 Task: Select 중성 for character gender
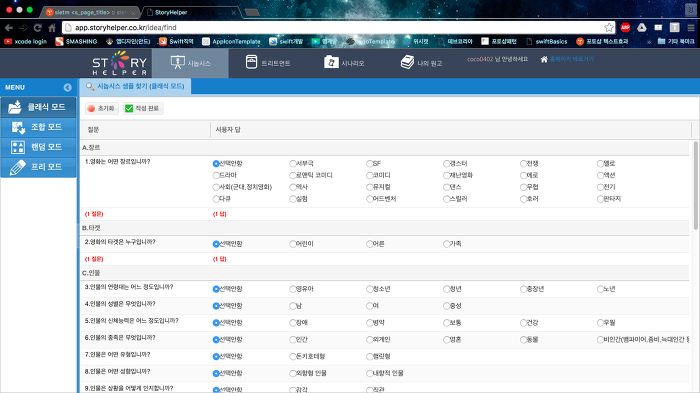446,306
